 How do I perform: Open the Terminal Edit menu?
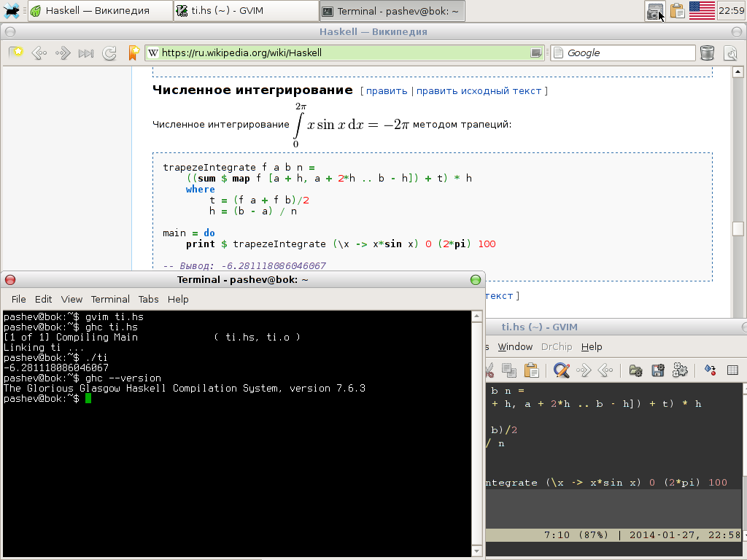tap(43, 299)
